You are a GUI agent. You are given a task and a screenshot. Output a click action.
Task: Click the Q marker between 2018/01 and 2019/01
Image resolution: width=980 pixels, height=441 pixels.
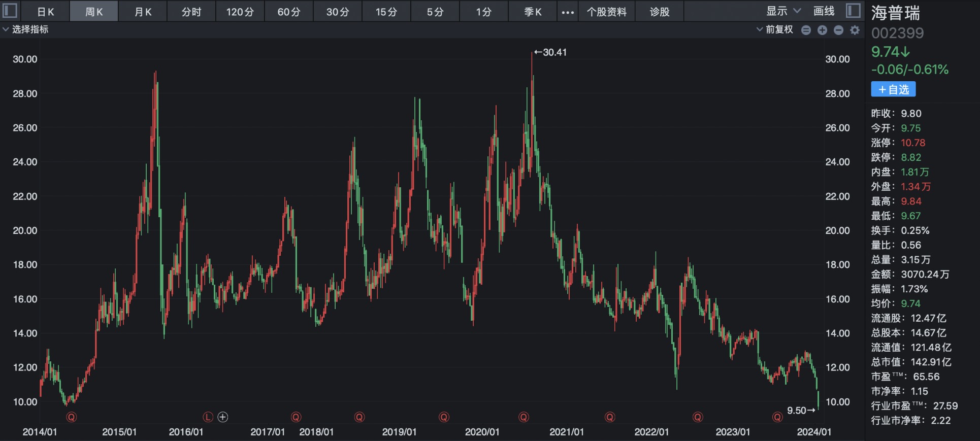360,417
